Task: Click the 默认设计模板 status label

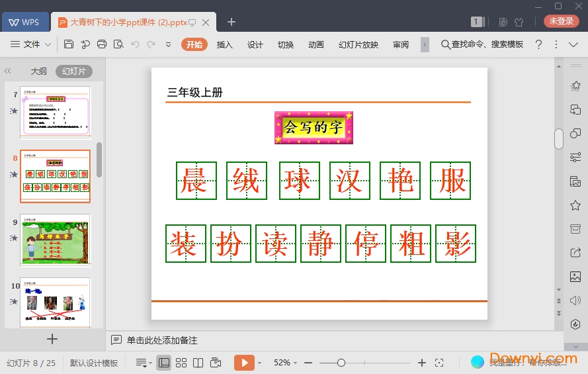Action: click(x=94, y=363)
